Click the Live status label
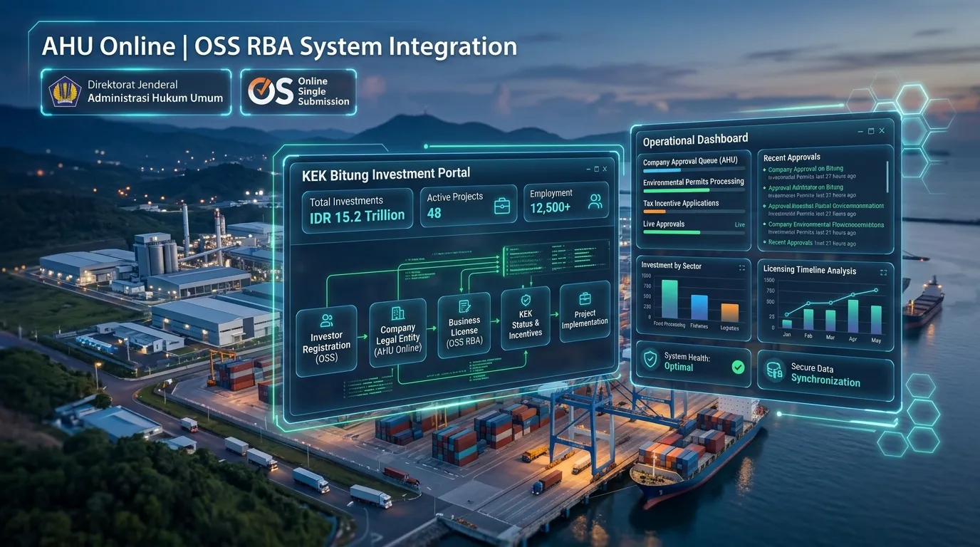This screenshot has height=547, width=980. coord(740,224)
